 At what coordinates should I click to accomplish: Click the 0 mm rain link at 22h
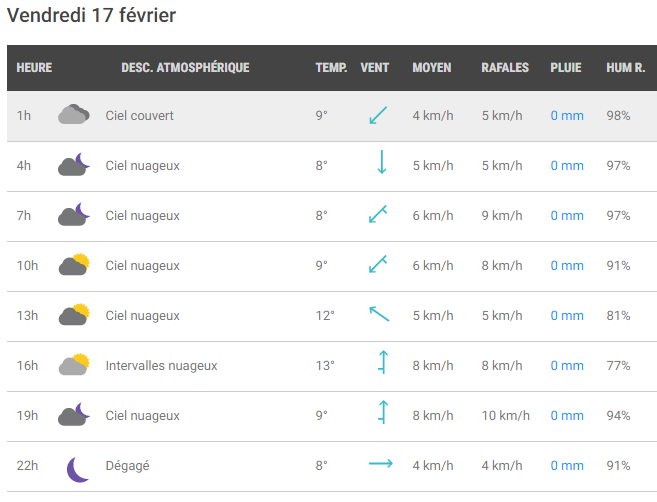point(567,466)
